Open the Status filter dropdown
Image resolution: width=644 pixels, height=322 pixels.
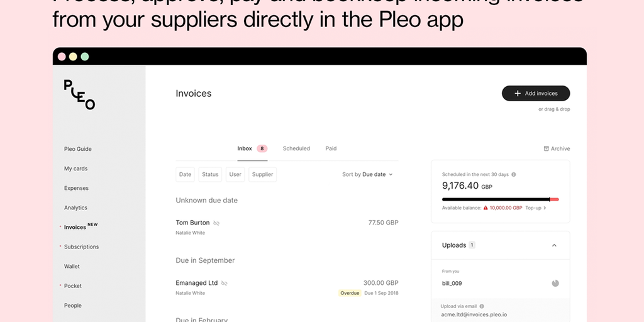tap(210, 174)
